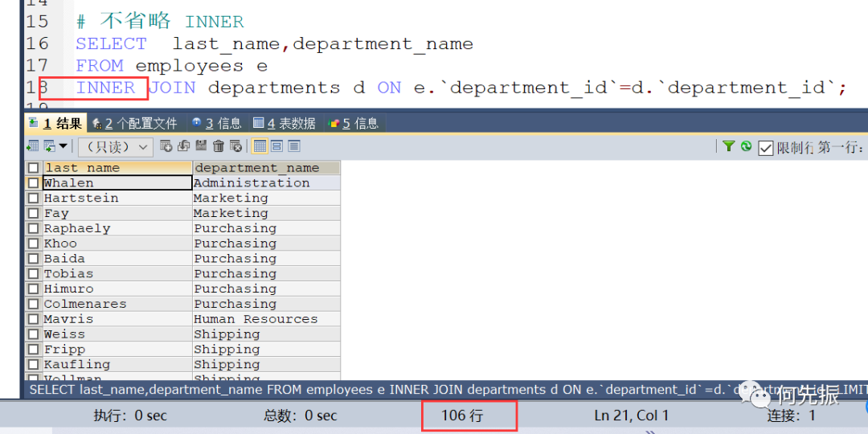
Task: Check the row checkbox for Raphaely
Action: coord(34,228)
